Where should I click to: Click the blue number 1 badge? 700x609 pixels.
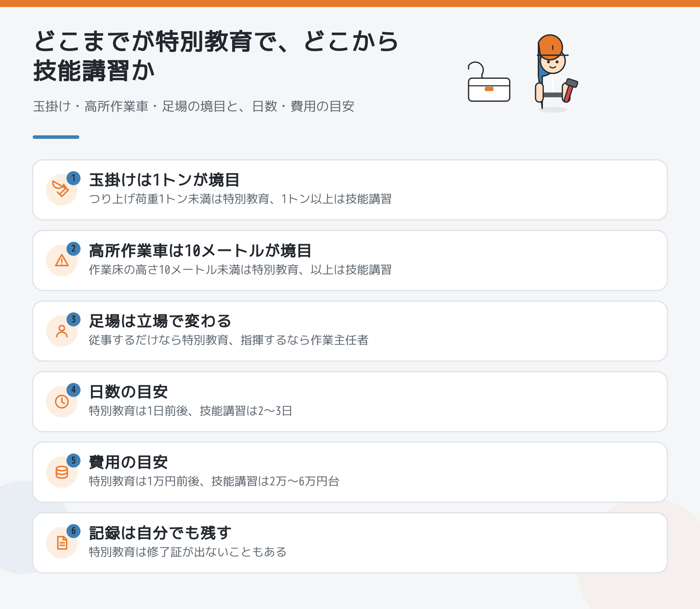pos(73,178)
